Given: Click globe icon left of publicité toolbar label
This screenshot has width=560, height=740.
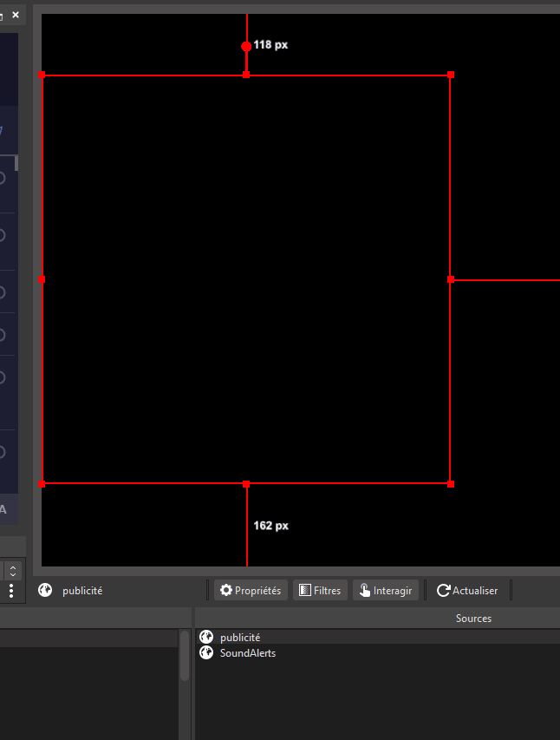Looking at the screenshot, I should 45,591.
